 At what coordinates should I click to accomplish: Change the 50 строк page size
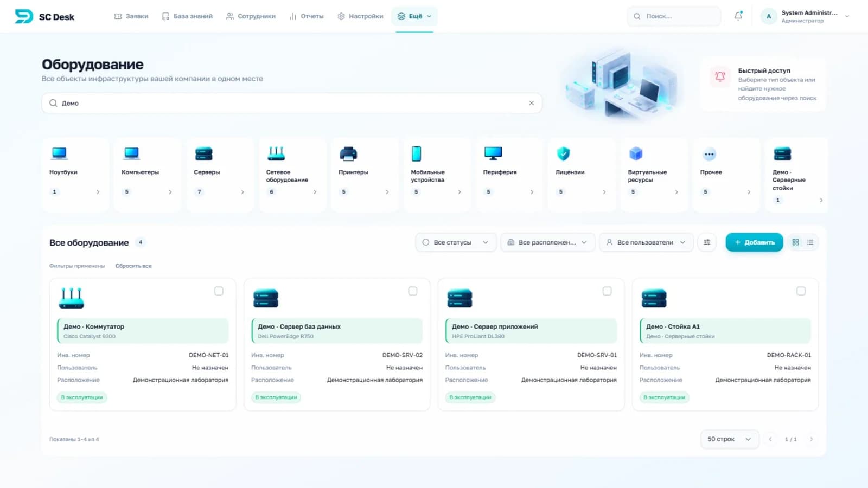click(x=729, y=439)
